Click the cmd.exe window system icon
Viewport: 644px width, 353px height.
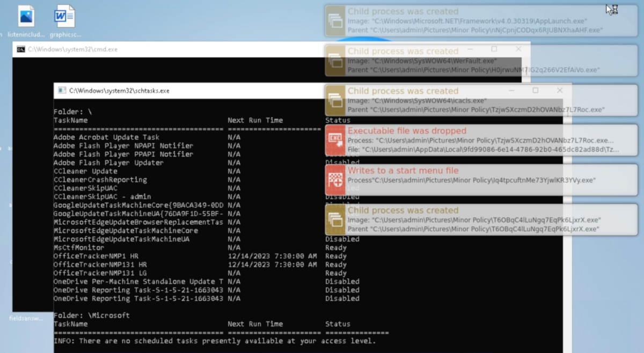tap(21, 49)
